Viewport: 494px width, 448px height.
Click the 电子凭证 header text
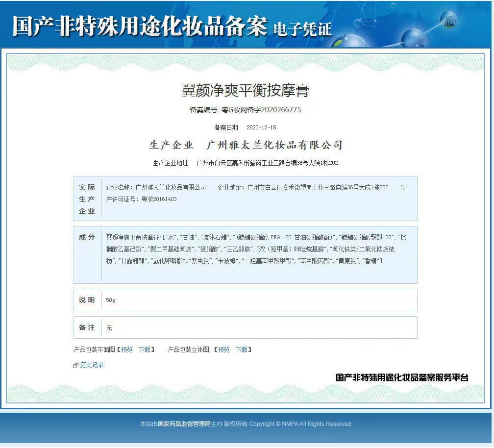click(x=302, y=29)
